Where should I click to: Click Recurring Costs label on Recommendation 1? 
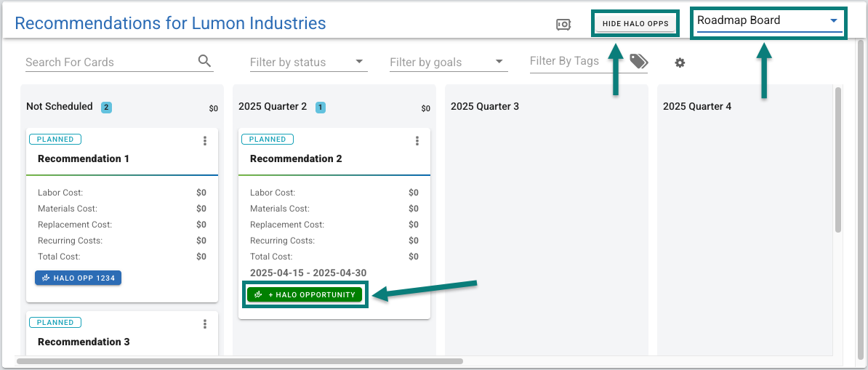pos(71,241)
